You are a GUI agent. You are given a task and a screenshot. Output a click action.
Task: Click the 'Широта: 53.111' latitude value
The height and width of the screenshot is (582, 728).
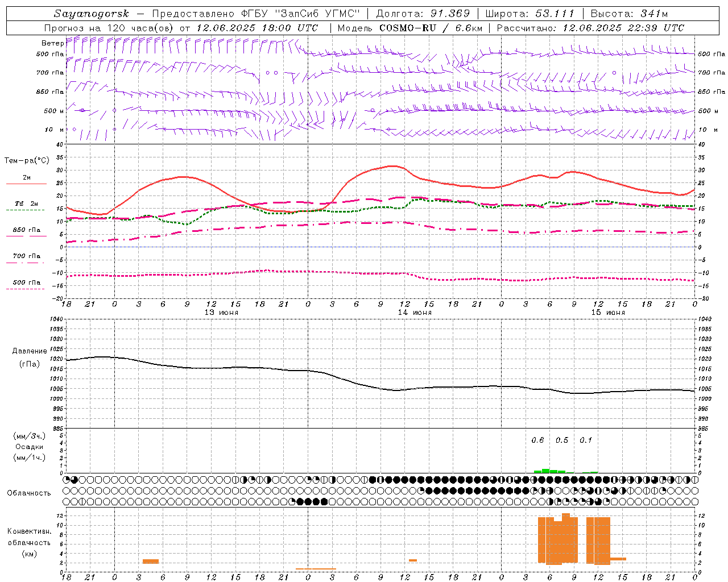[x=530, y=14]
